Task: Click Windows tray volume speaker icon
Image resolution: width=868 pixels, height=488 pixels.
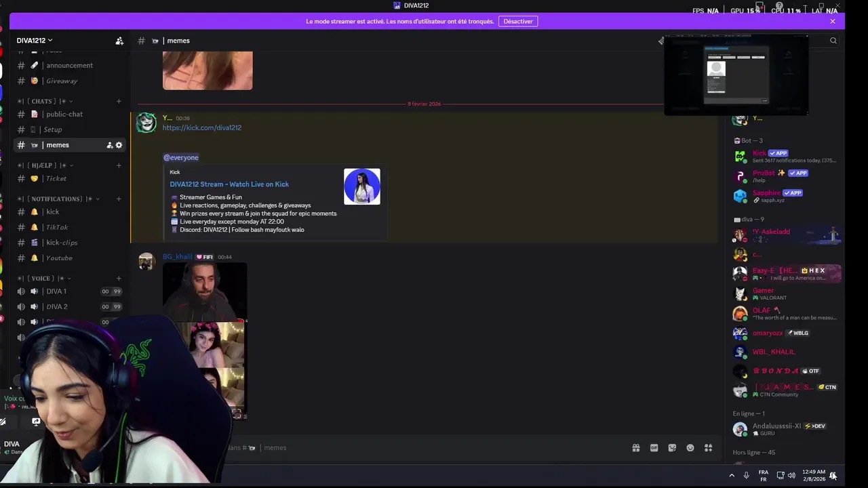Action: (791, 475)
